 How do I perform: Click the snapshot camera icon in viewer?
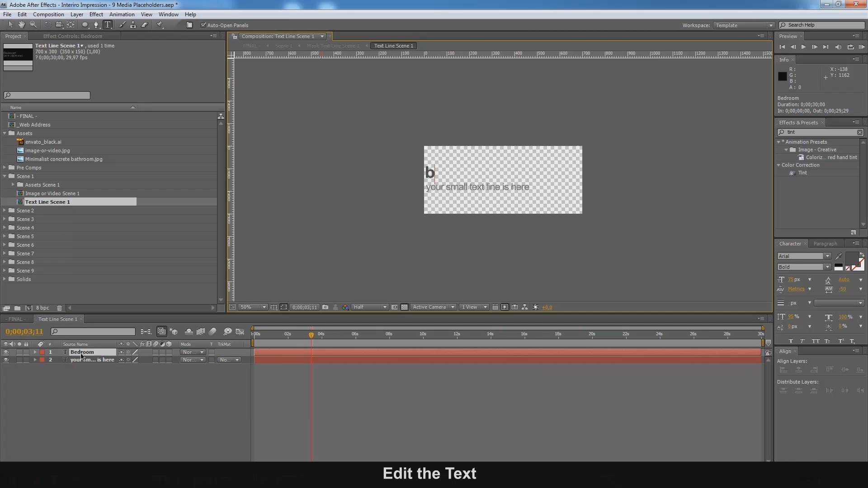click(325, 307)
